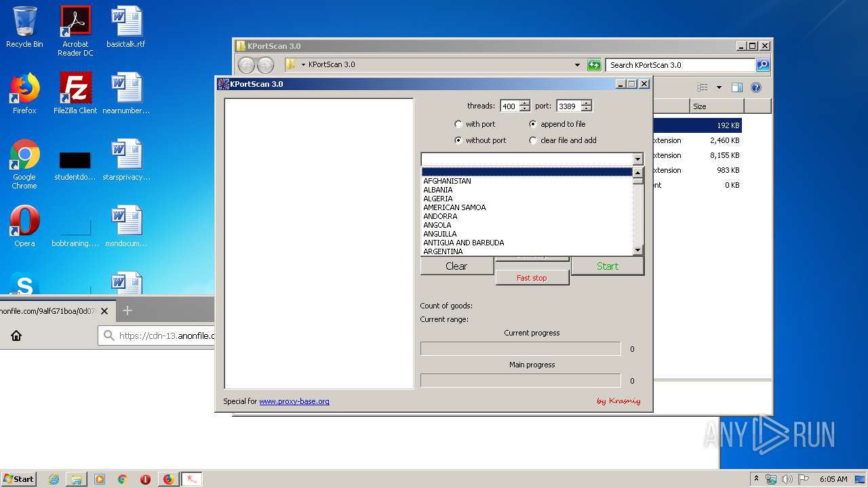Open starsprivacy document icon
This screenshot has width=868, height=488.
pyautogui.click(x=126, y=160)
